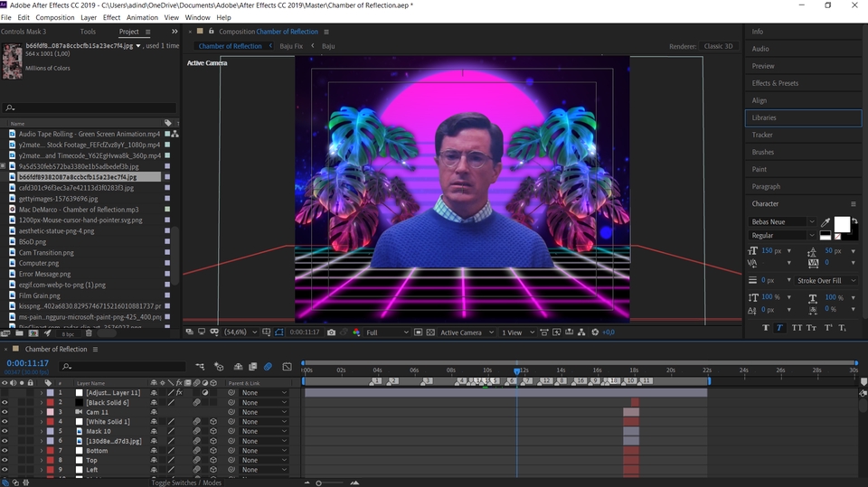The image size is (868, 487).
Task: Open the Composition Mini-Flowchart in timeline
Action: click(200, 366)
